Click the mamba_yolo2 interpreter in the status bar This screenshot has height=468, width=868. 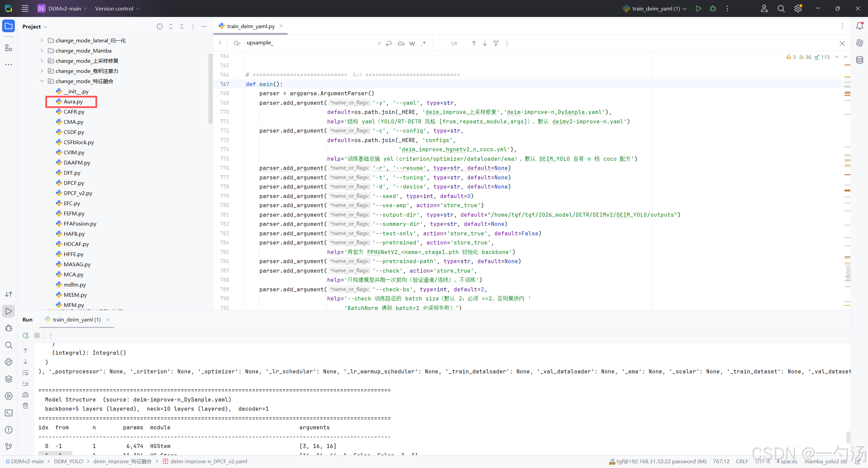click(825, 461)
